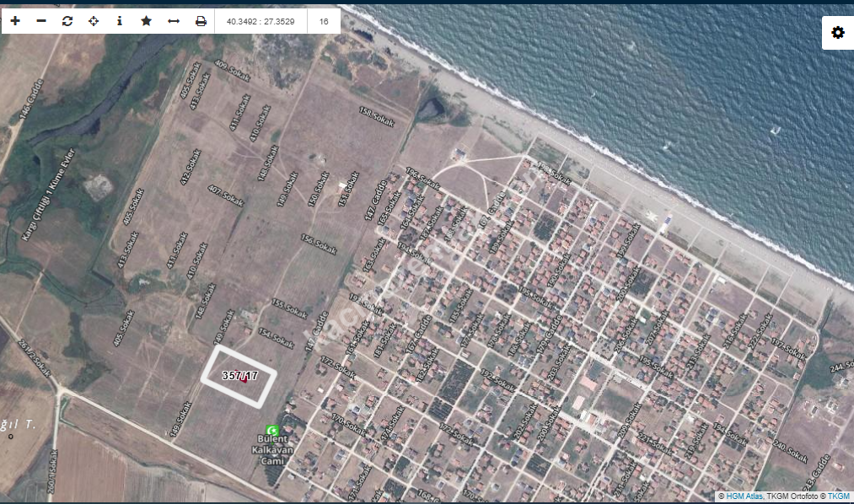
Task: Open the settings gear menu
Action: pyautogui.click(x=837, y=33)
